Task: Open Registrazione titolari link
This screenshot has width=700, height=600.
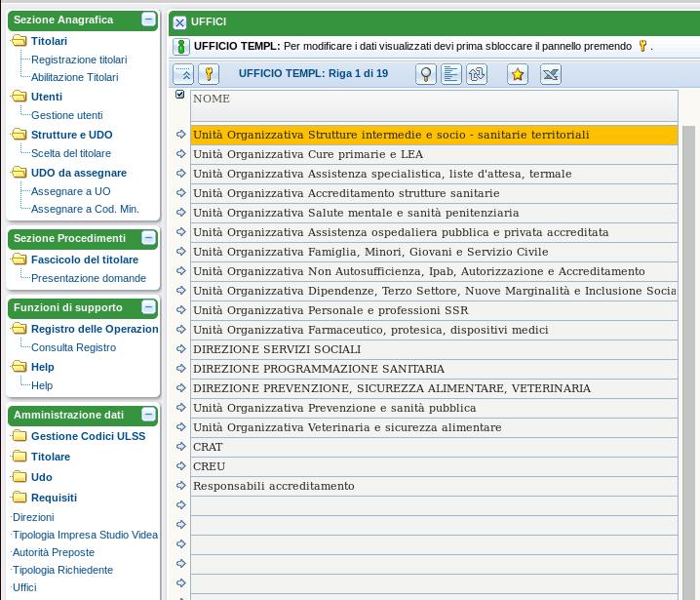Action: 79,60
